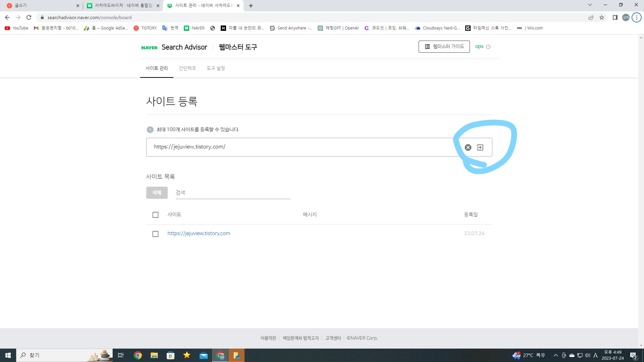The width and height of the screenshot is (644, 362).
Task: Click the clear URL input X icon
Action: coord(468,147)
